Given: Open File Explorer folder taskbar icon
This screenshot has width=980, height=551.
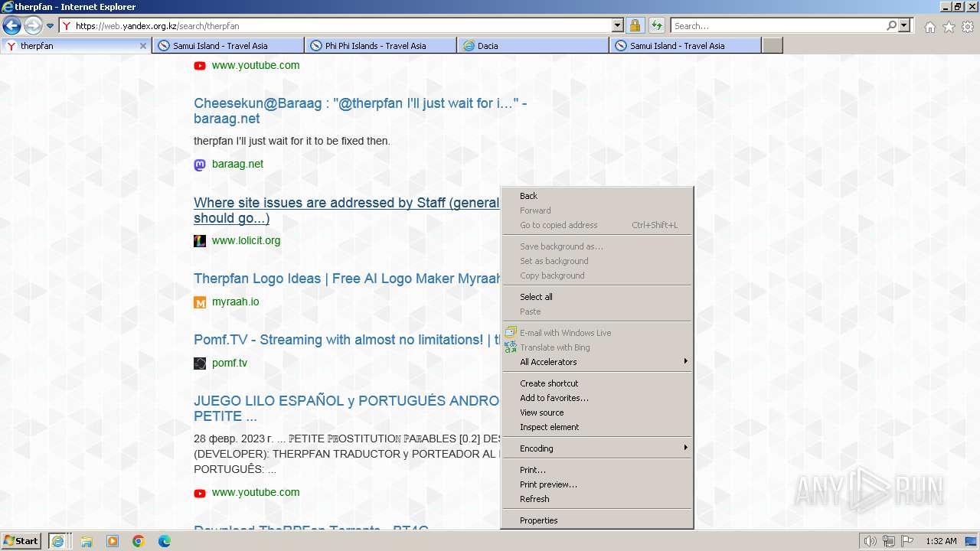Looking at the screenshot, I should click(x=87, y=541).
